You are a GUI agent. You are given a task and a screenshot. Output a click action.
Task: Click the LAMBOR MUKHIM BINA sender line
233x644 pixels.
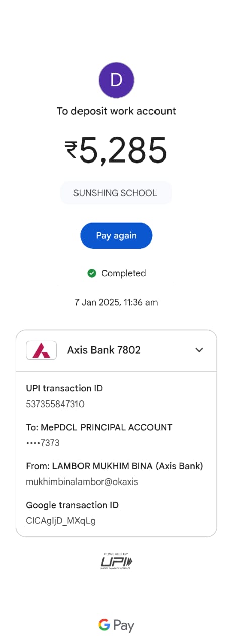click(x=114, y=466)
